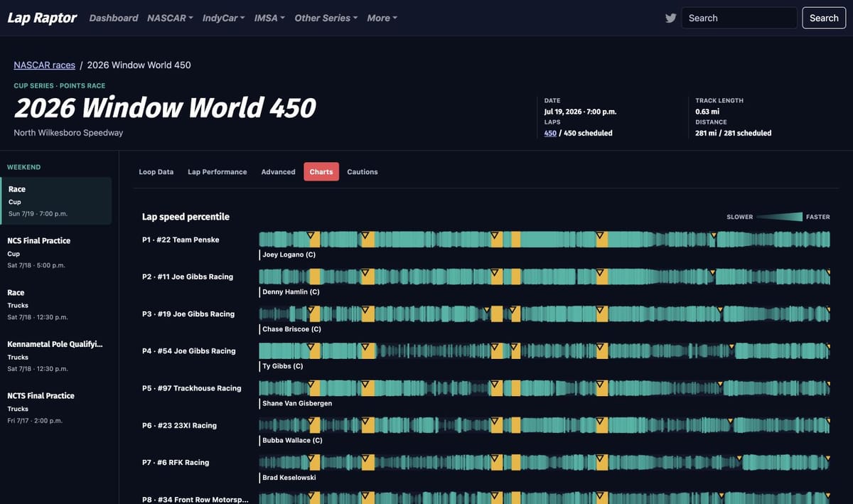Image resolution: width=853 pixels, height=504 pixels.
Task: Click the slower-faster gradient legend
Action: click(x=779, y=217)
